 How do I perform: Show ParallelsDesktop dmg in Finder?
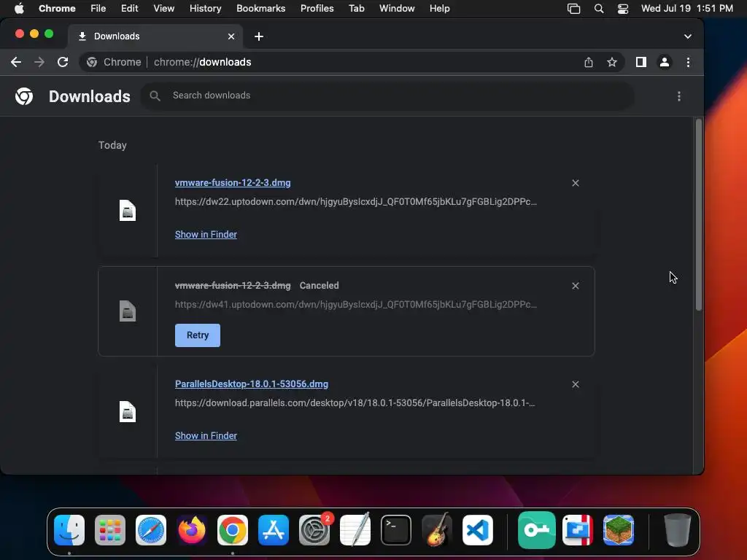(x=206, y=436)
